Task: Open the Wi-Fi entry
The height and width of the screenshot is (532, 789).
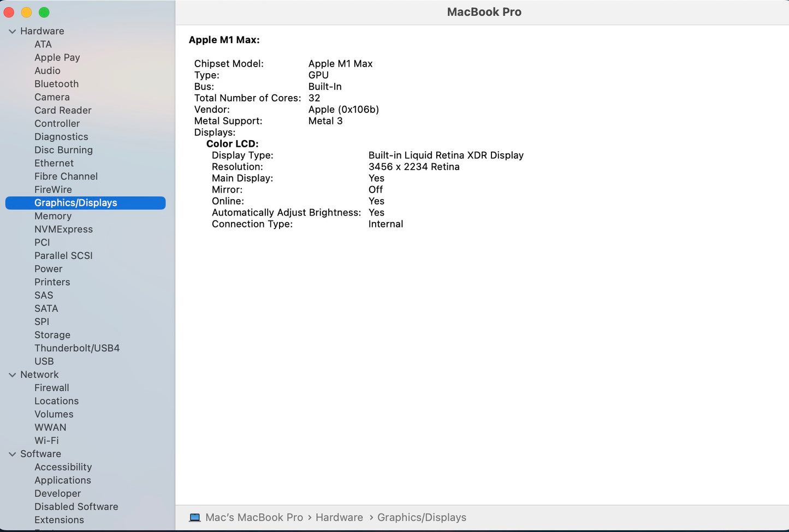Action: pos(46,440)
